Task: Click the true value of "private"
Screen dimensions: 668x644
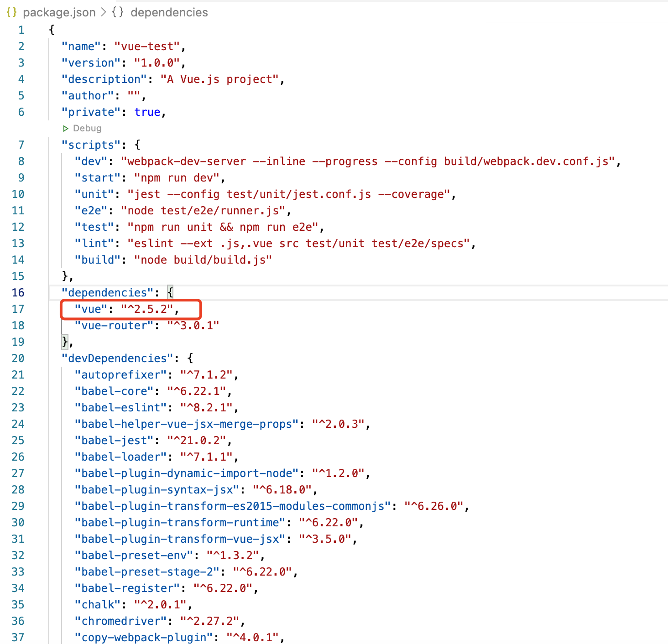Action: point(147,112)
